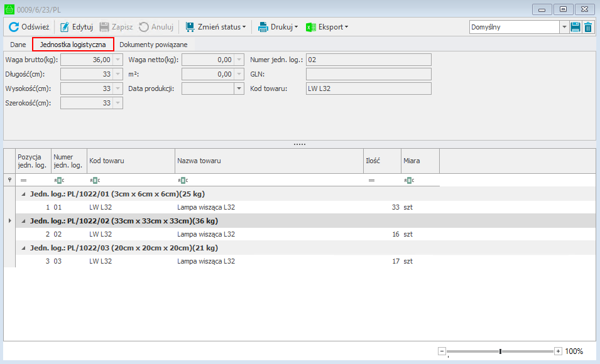The height and width of the screenshot is (364, 600).
Task: Click the Numer jedn. log. input field
Action: 368,60
